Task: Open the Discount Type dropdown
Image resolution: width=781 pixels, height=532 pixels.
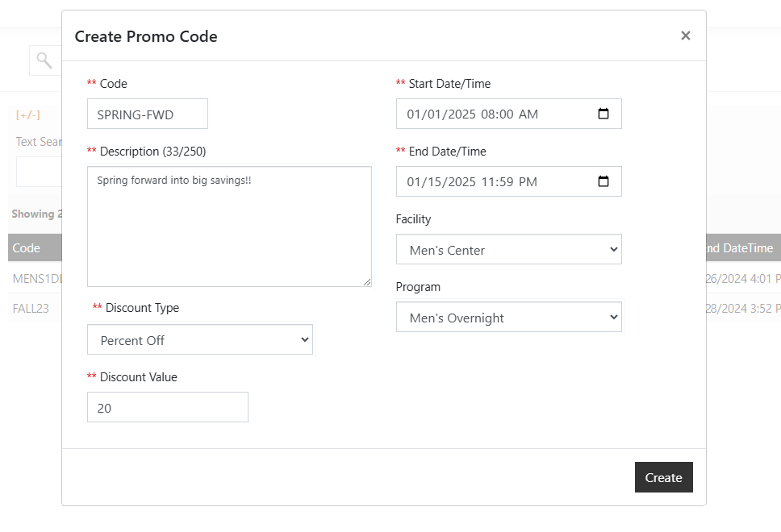Action: click(x=199, y=339)
